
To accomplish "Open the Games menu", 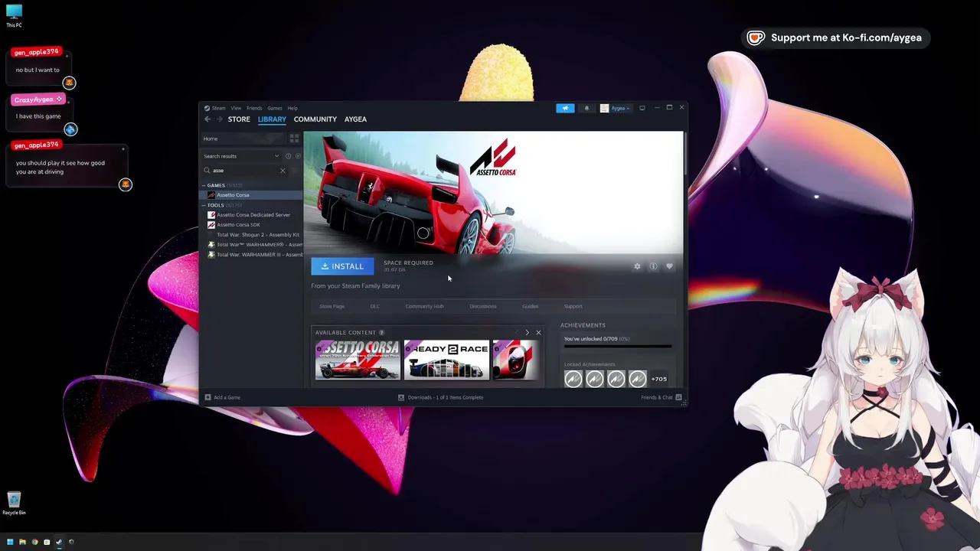I will [275, 108].
